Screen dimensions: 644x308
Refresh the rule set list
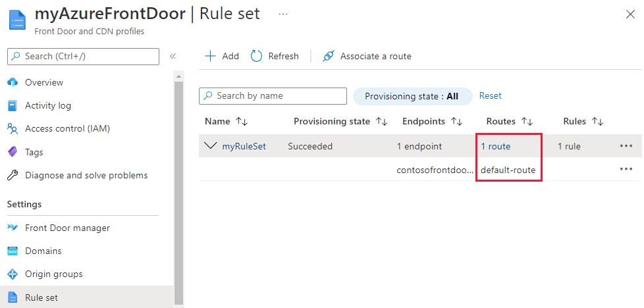(275, 57)
